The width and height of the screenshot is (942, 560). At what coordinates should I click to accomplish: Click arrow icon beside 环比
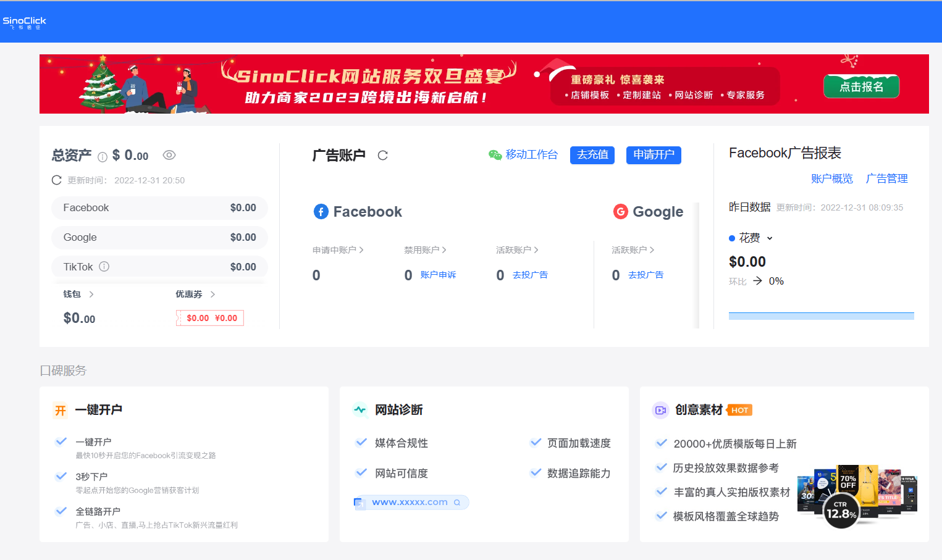click(x=757, y=281)
